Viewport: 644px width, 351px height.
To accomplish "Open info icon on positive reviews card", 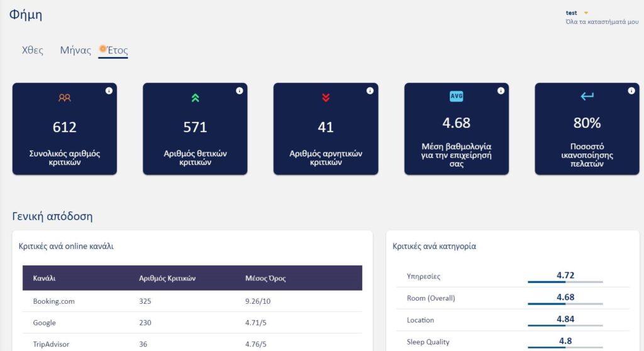I will [x=240, y=91].
